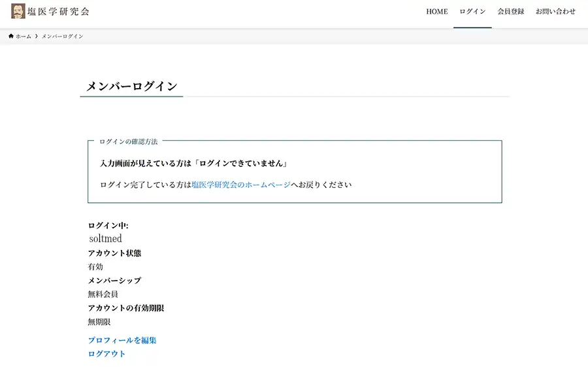Screen dimensions: 588x374
Task: Click the 塩医学研究会 site title text
Action: coord(59,11)
